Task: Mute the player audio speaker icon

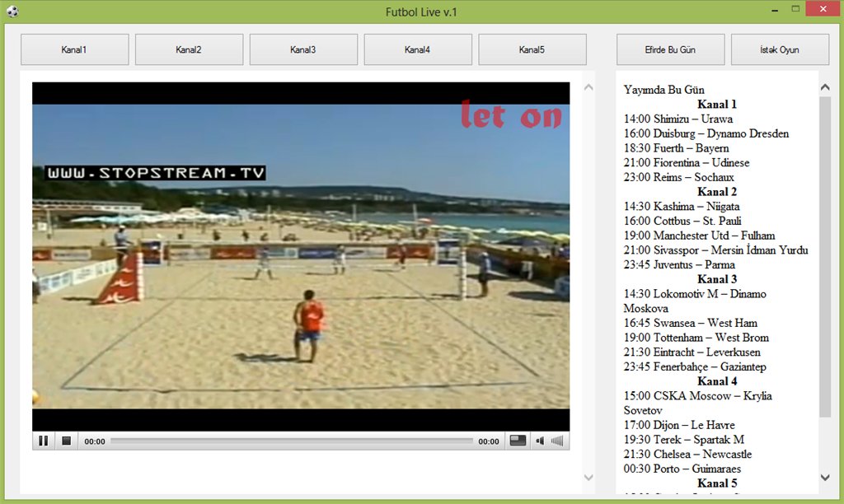Action: [540, 441]
